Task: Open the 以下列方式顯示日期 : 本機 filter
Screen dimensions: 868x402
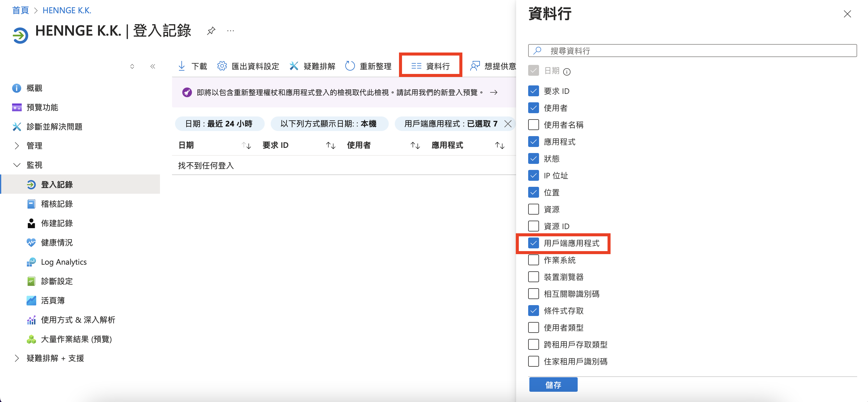Action: pos(329,124)
